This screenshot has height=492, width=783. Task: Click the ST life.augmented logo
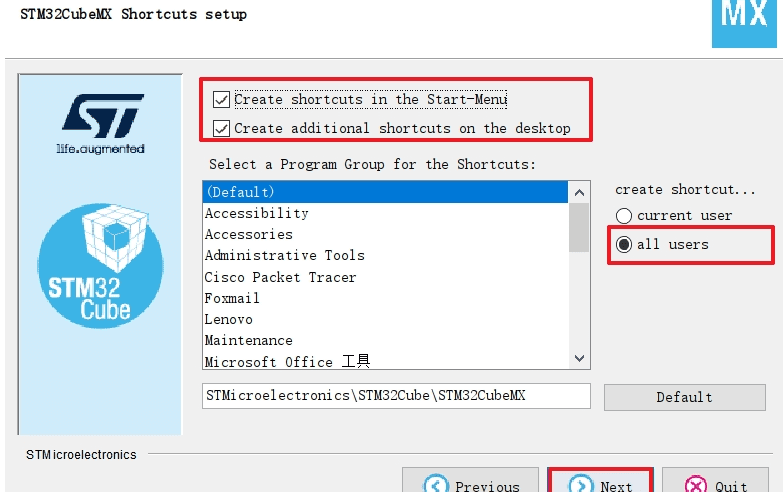point(100,122)
